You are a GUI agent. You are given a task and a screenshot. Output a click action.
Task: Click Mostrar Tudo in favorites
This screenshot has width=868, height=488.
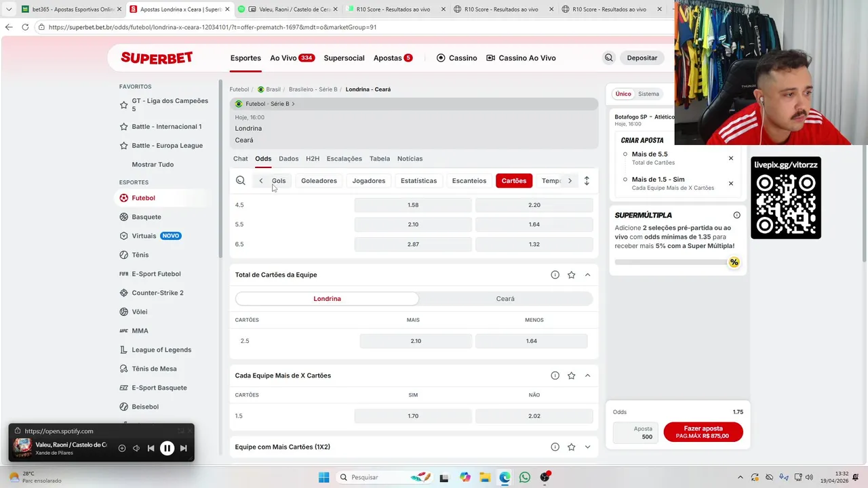153,165
